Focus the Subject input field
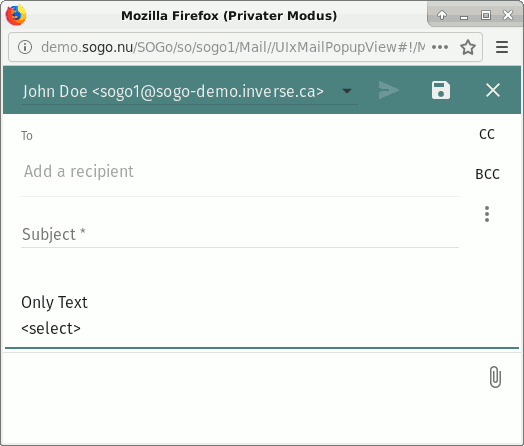The height and width of the screenshot is (446, 524). (x=240, y=234)
